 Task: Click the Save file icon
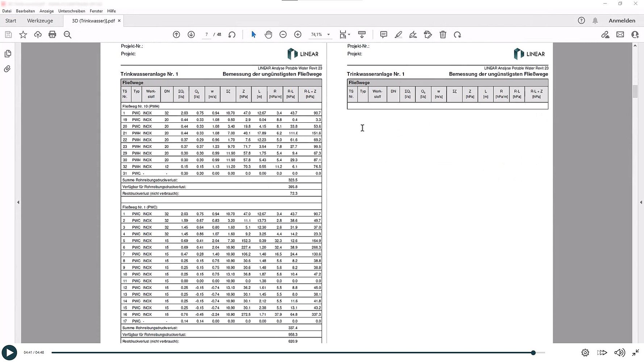(x=8, y=35)
